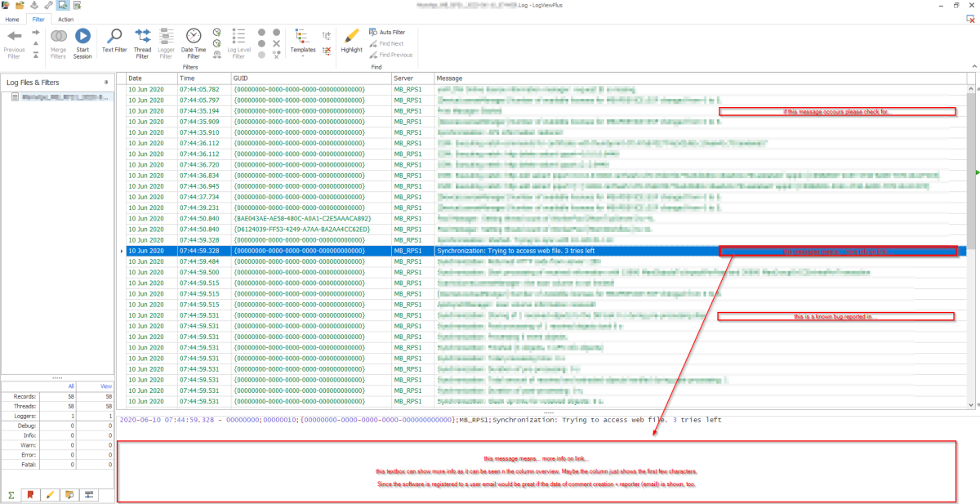The width and height of the screenshot is (980, 504).
Task: Click the 'All' column header in statistics
Action: pos(72,386)
